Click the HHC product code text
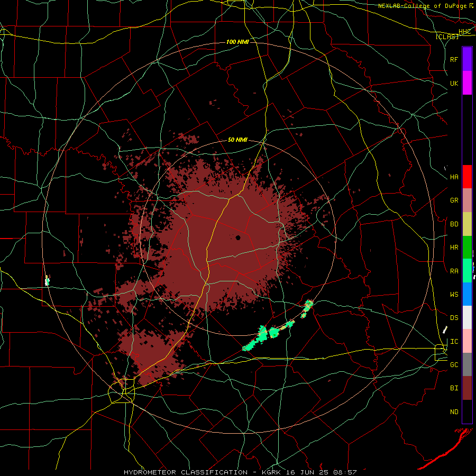This screenshot has height=476, width=476. (464, 32)
